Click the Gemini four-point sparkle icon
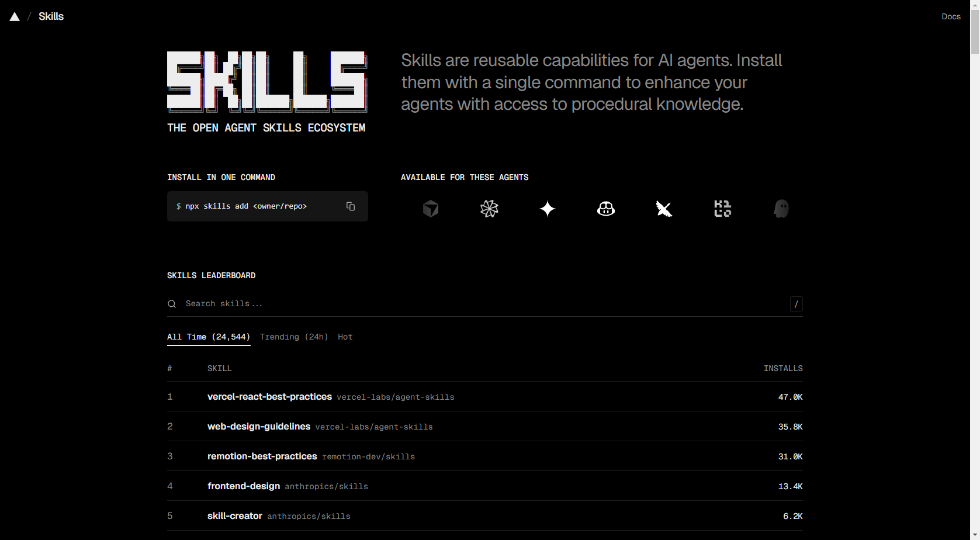Screen dimensions: 980x540 click(548, 209)
